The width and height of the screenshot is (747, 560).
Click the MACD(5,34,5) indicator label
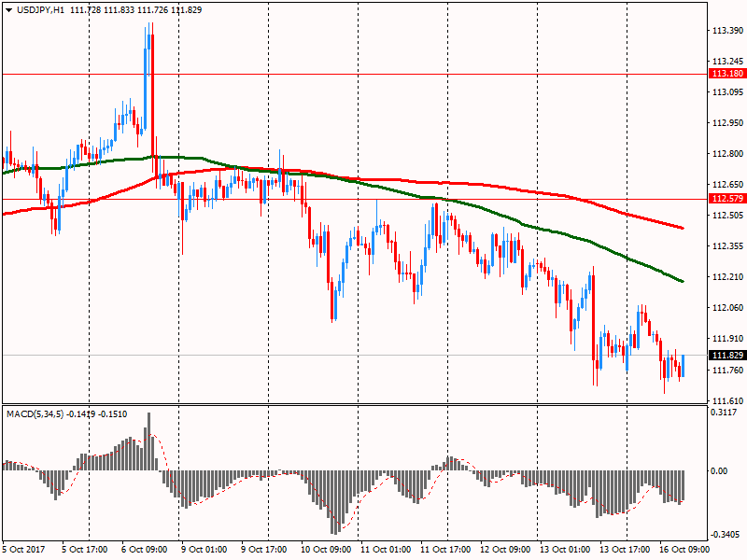[x=35, y=414]
